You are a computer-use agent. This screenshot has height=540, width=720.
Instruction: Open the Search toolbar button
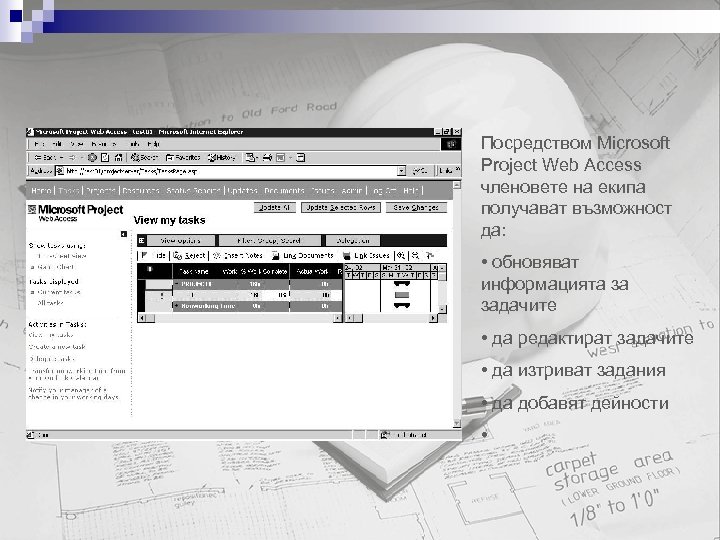pyautogui.click(x=144, y=158)
